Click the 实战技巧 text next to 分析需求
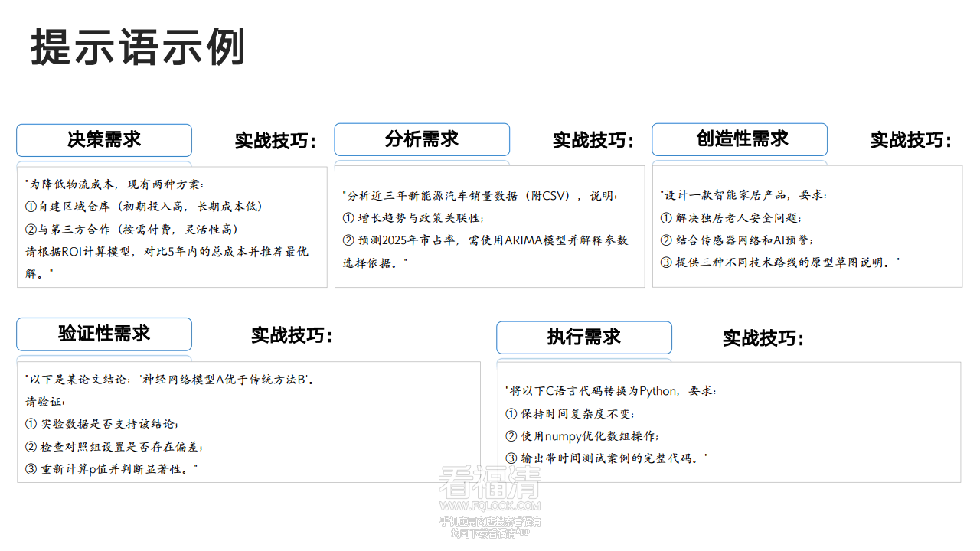 point(593,140)
